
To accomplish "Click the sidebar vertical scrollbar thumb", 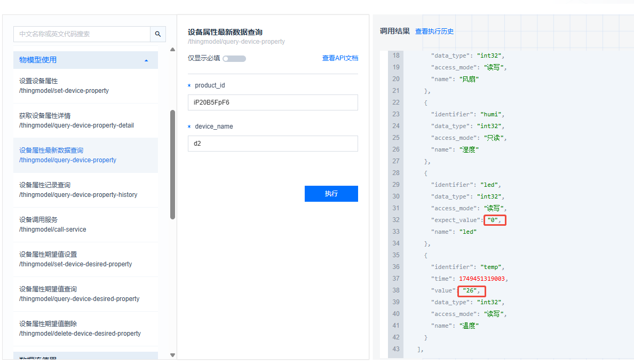I will (x=172, y=164).
